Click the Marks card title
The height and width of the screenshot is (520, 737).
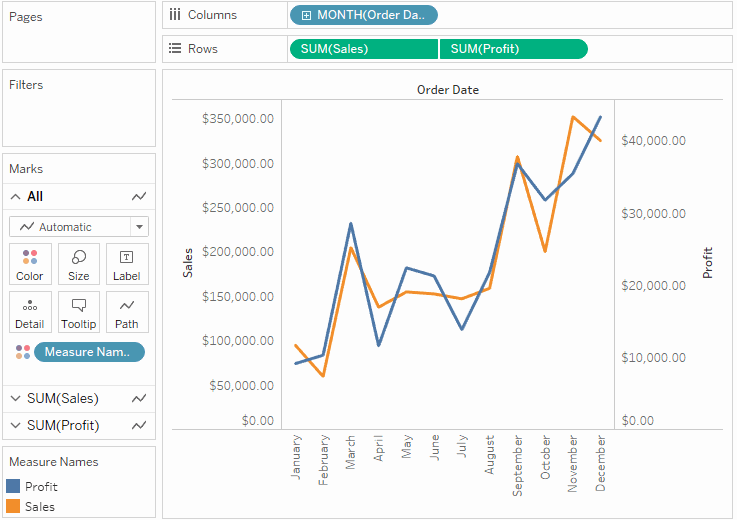click(x=26, y=169)
